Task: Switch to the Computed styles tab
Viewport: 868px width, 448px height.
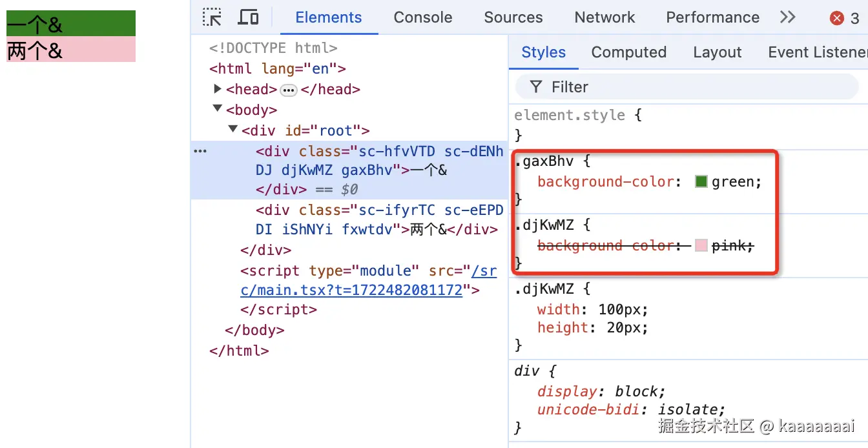Action: [628, 52]
